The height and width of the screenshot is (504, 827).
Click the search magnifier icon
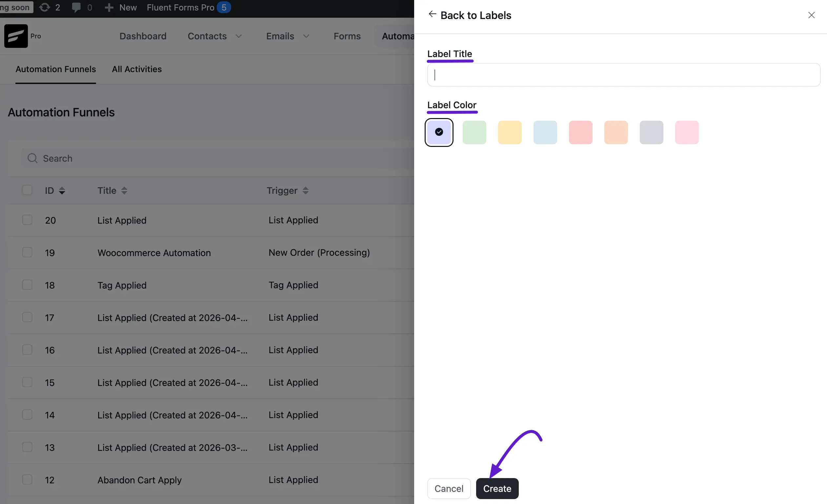tap(32, 158)
